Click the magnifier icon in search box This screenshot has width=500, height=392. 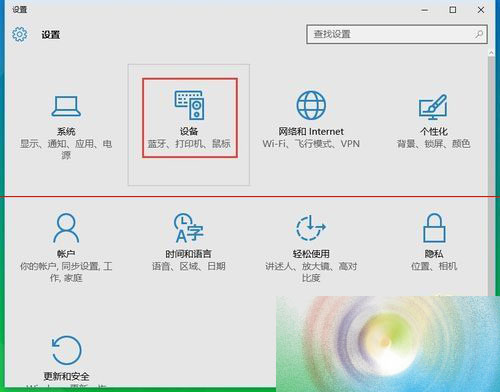click(479, 34)
